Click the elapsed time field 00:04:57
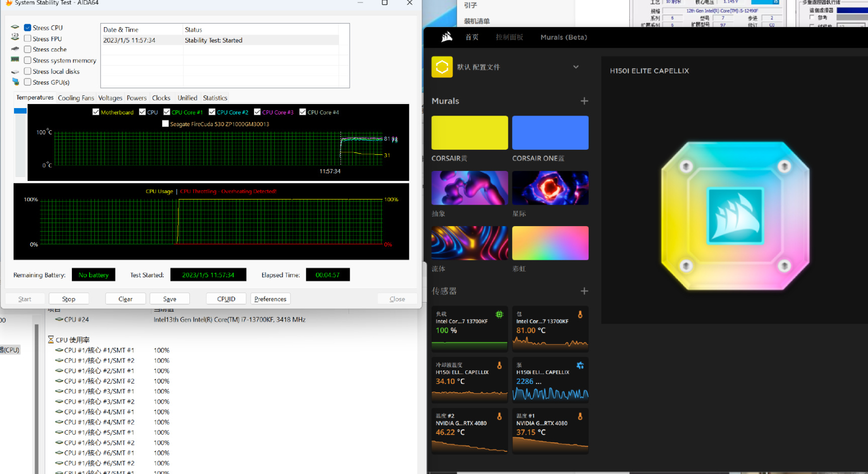This screenshot has width=868, height=474. 328,275
